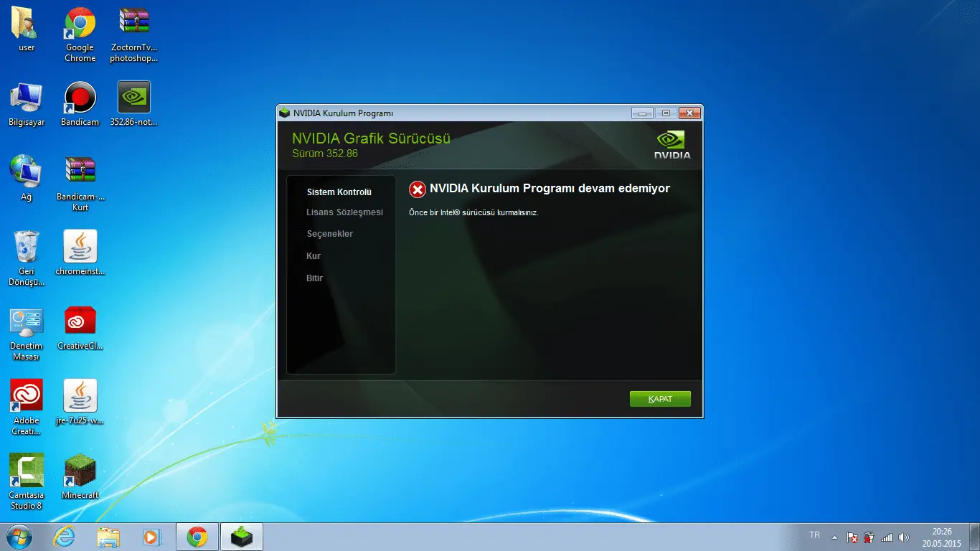Click the red error X icon
Image resolution: width=980 pixels, height=551 pixels.
pos(417,189)
